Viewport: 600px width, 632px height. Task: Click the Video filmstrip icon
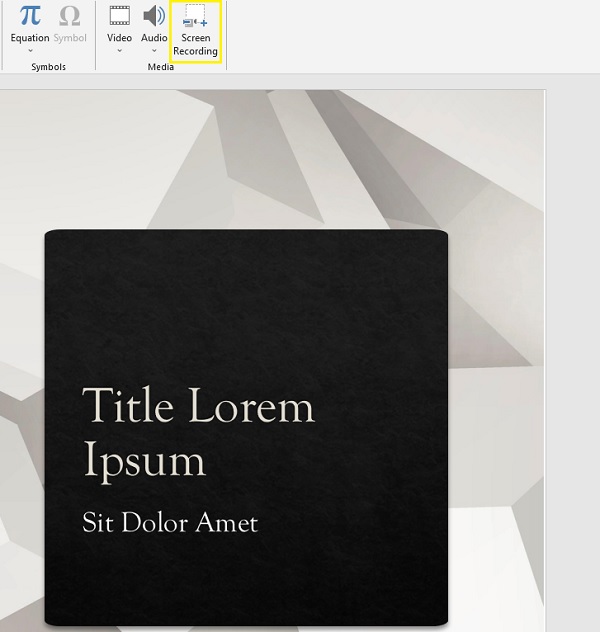pyautogui.click(x=119, y=16)
